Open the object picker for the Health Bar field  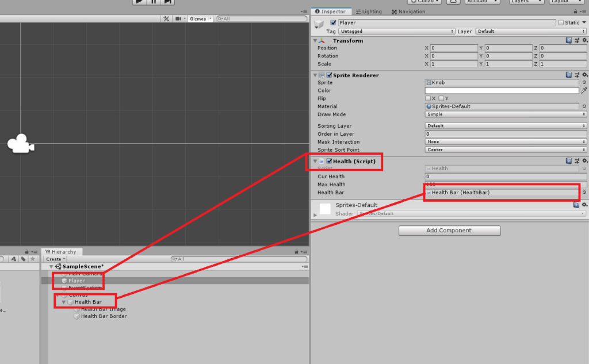[x=584, y=193]
